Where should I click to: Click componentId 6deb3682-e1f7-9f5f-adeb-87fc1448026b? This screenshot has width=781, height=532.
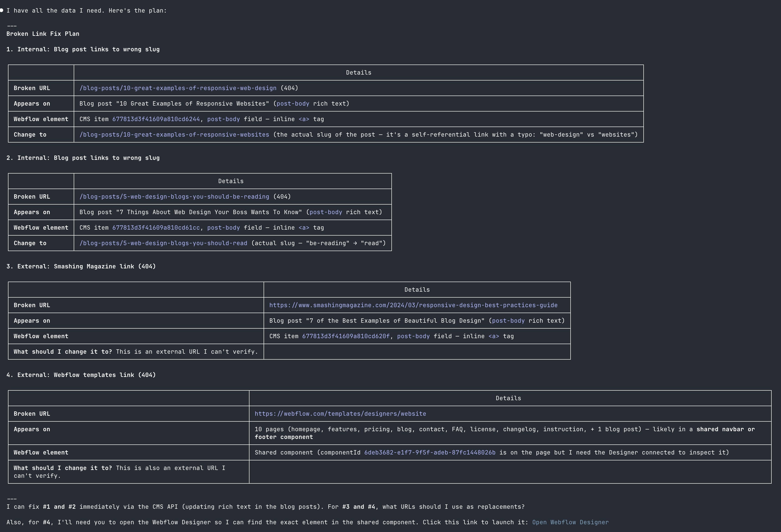click(430, 452)
